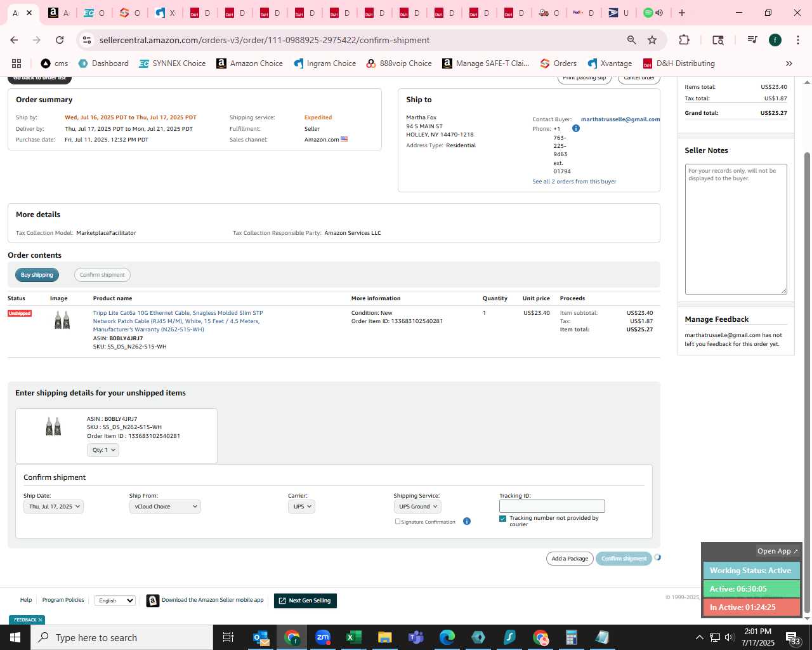This screenshot has height=650, width=812.
Task: Click the Address bar URL
Action: (x=265, y=40)
